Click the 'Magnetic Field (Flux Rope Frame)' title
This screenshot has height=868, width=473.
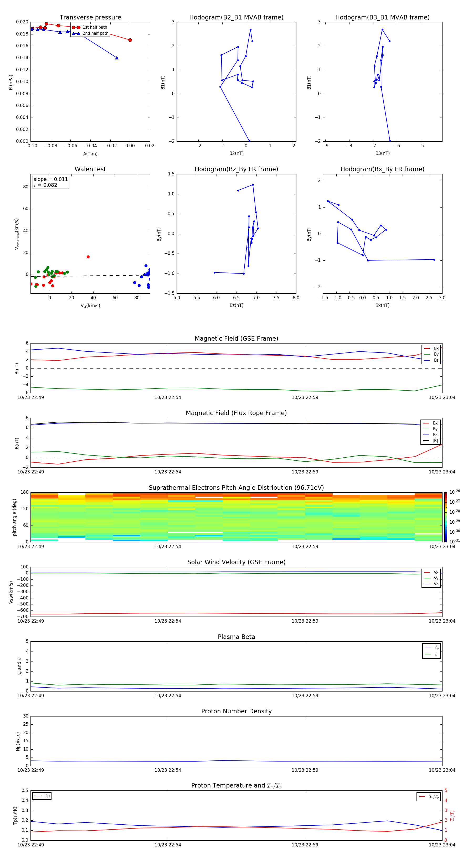236,413
